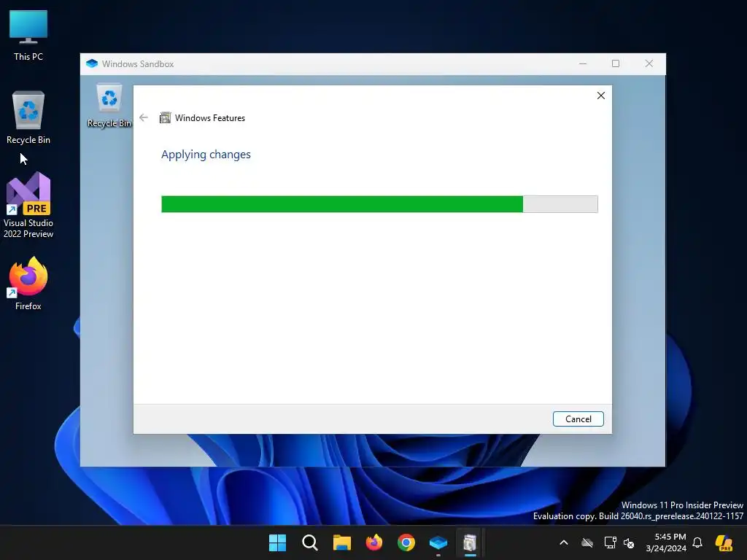The height and width of the screenshot is (560, 747).
Task: Launch Firefox from the taskbar
Action: click(374, 542)
